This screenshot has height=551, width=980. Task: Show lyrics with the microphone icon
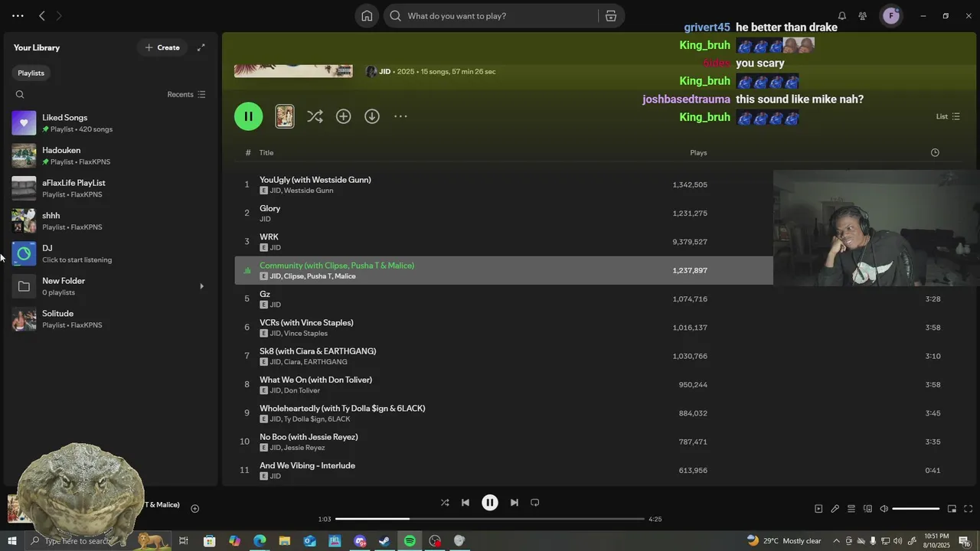[835, 509]
